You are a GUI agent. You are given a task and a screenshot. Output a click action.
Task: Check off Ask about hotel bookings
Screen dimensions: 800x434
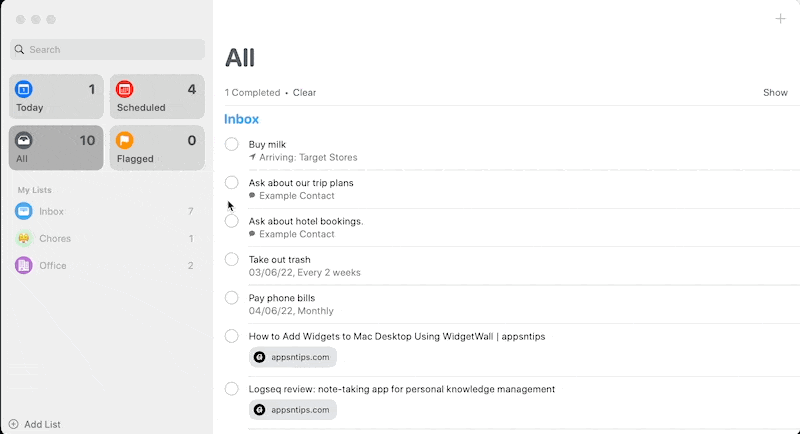pyautogui.click(x=232, y=221)
